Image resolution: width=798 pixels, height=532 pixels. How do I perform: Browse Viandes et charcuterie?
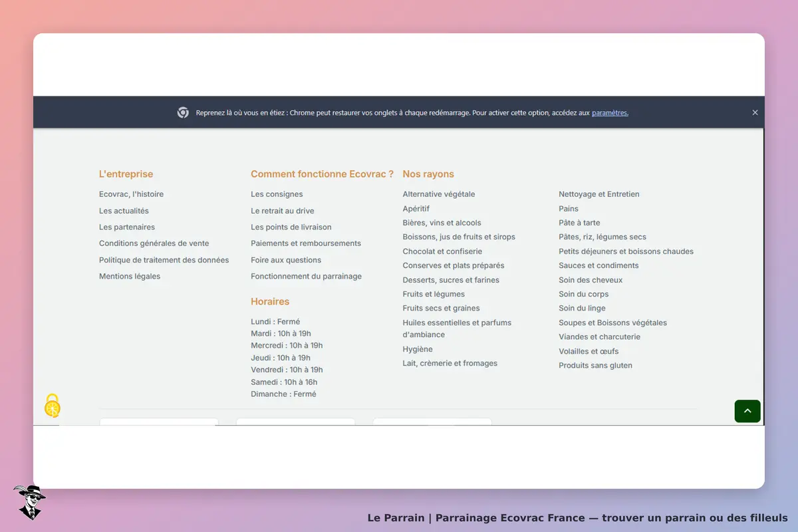[x=599, y=336]
